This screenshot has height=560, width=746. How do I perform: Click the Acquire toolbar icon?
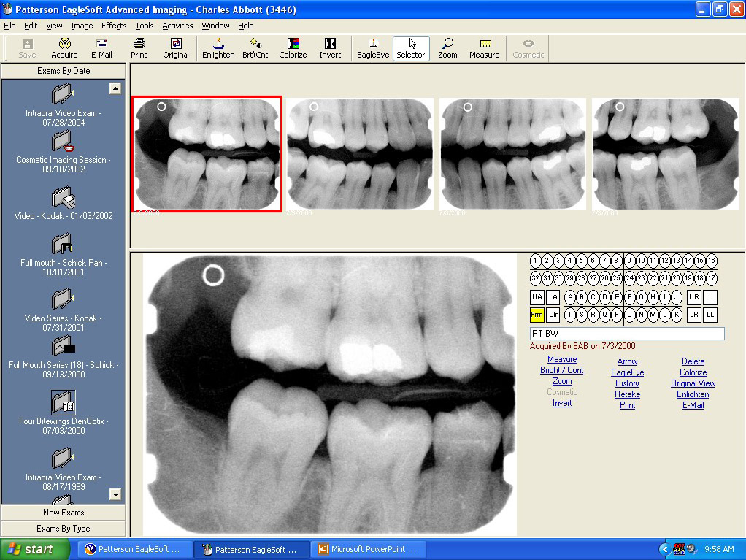click(64, 48)
